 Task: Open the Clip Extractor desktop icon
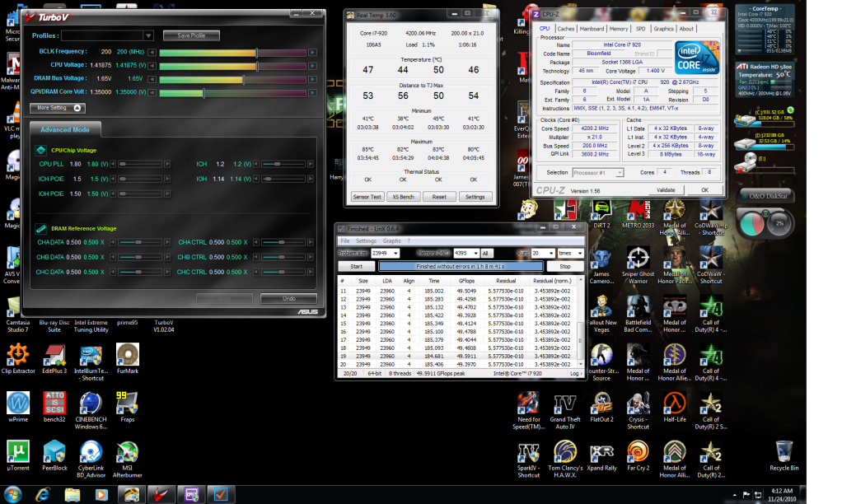tap(18, 358)
